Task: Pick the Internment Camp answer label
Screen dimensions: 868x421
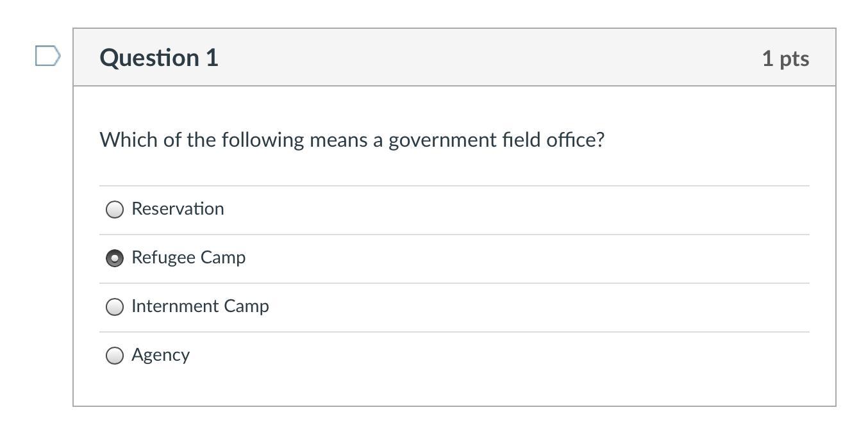Action: tap(200, 306)
